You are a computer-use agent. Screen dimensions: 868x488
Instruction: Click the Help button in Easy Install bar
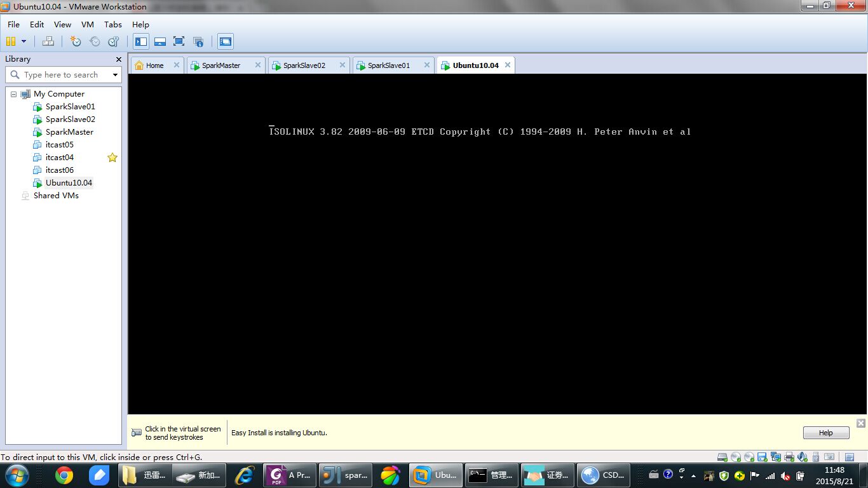point(826,433)
